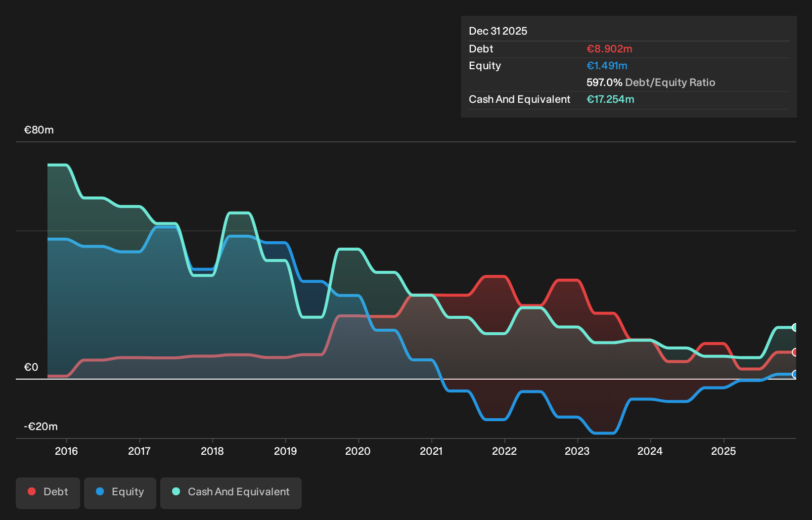Click the €80m y-axis label
Viewport: 812px width, 520px height.
39,130
